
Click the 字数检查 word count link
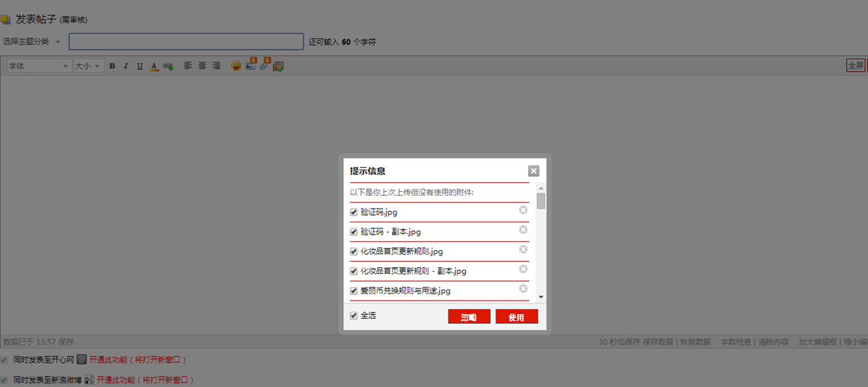coord(735,342)
